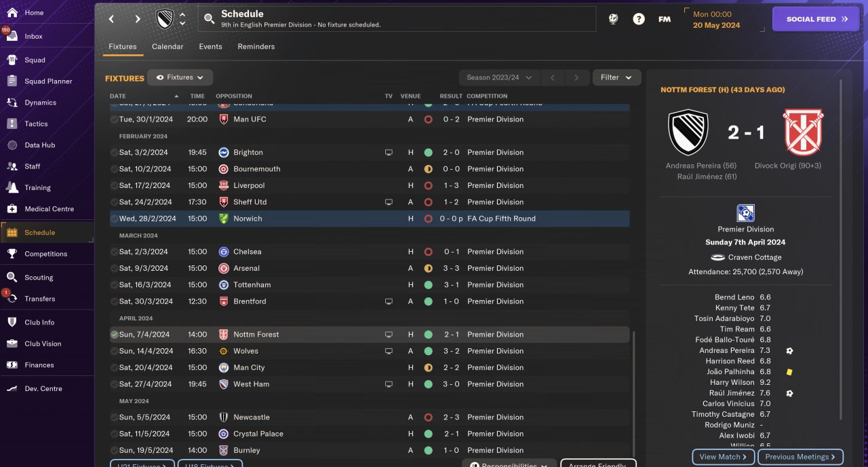Viewport: 868px width, 467px height.
Task: Click the Schedule search field
Action: 397,19
